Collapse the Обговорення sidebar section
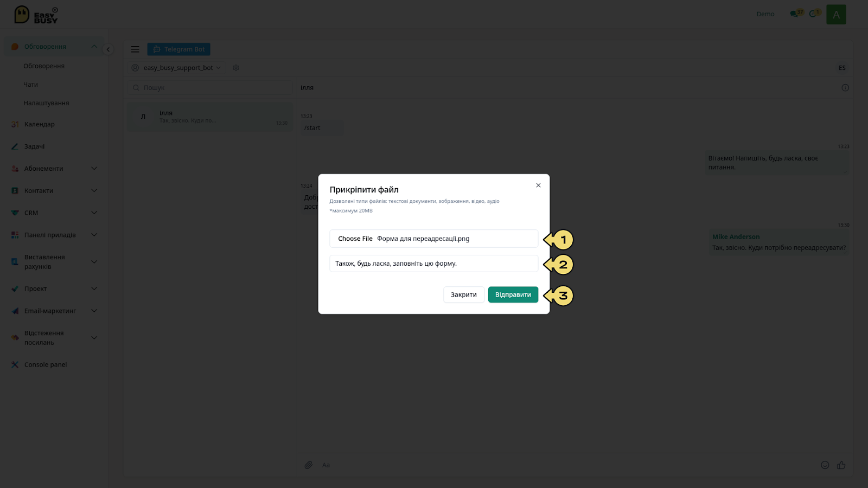 click(94, 47)
